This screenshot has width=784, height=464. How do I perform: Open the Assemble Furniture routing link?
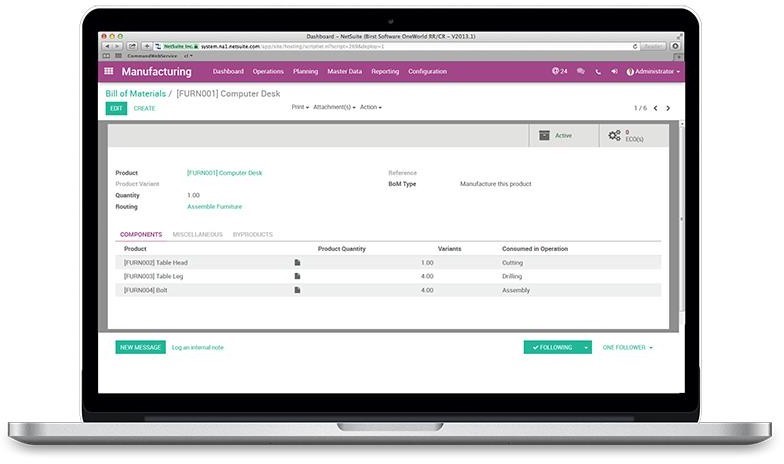click(214, 206)
